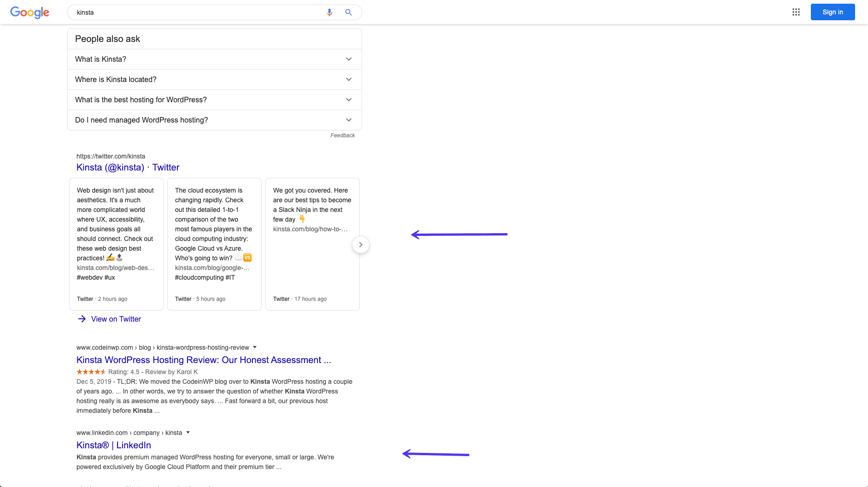Click the arrow icon before 'View on Twitter'

[82, 319]
